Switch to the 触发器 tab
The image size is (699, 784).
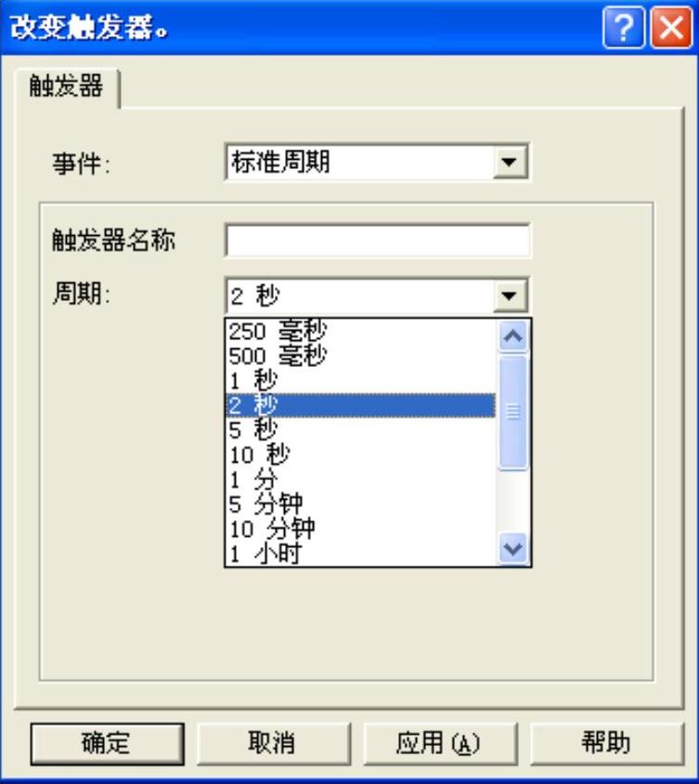[x=67, y=87]
